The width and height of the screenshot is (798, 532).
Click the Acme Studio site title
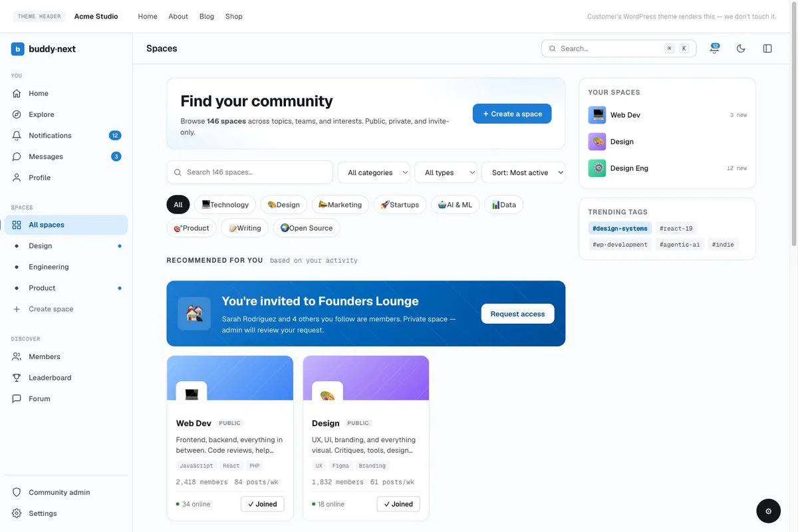coord(96,16)
